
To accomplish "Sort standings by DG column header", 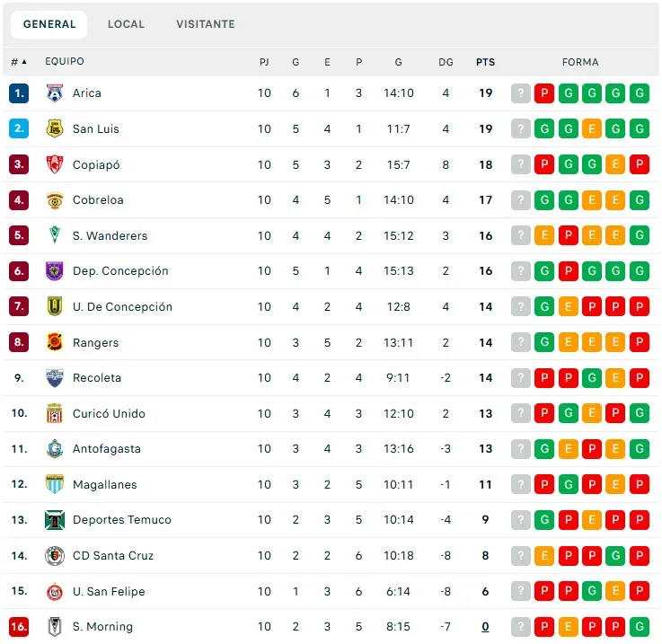I will (446, 62).
